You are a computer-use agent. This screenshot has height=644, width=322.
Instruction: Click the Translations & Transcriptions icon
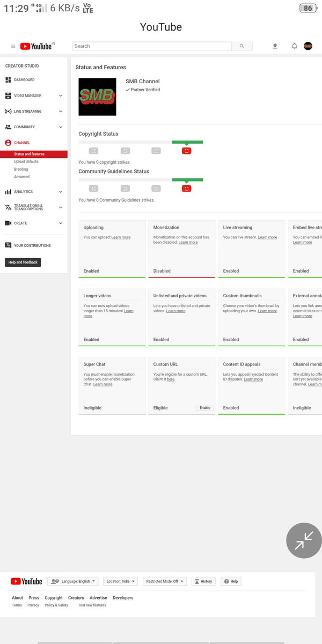pyautogui.click(x=8, y=207)
